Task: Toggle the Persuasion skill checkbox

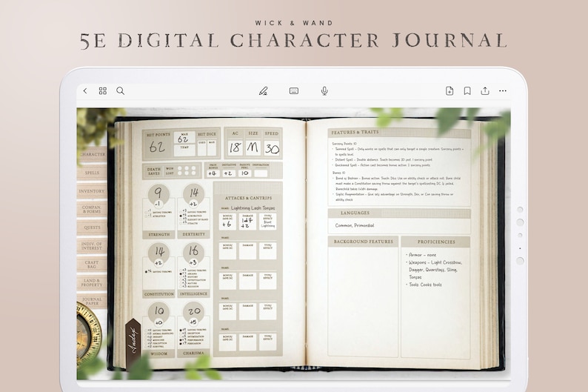Action: pos(181,343)
